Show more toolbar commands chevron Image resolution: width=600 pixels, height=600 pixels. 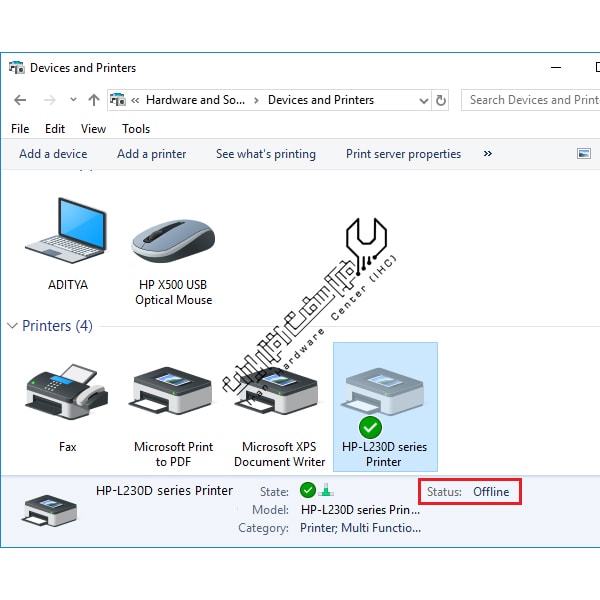tap(488, 154)
